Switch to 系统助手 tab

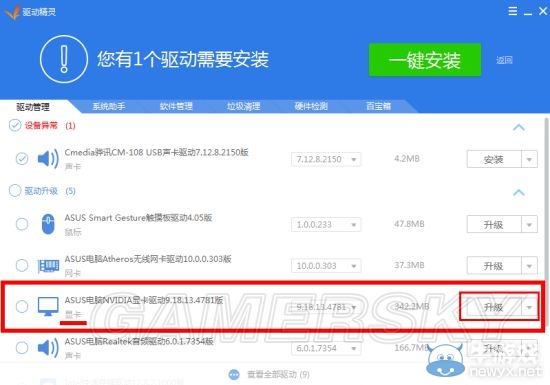pyautogui.click(x=109, y=106)
